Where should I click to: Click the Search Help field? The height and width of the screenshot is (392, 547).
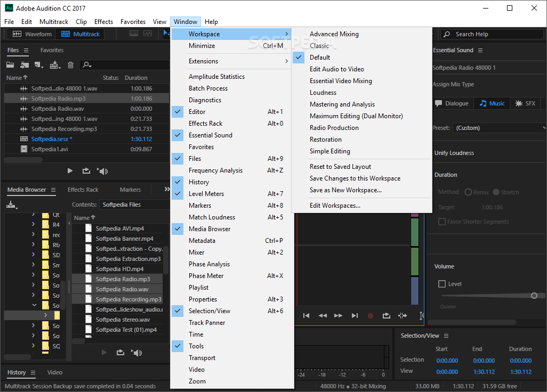coord(492,34)
